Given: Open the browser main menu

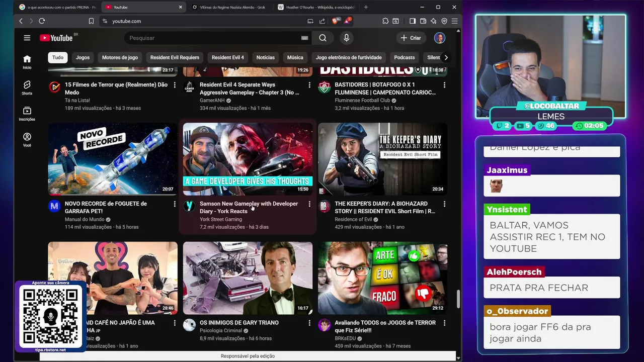Looking at the screenshot, I should click(x=454, y=21).
